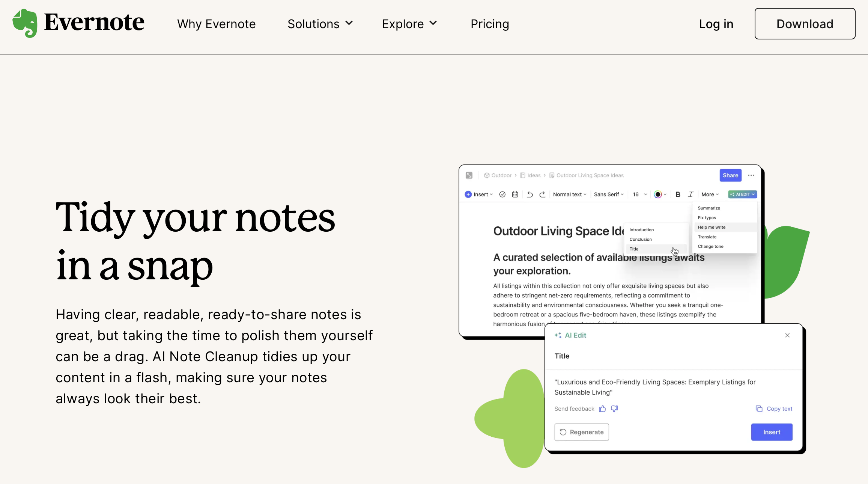The height and width of the screenshot is (484, 868).
Task: Click the Regenerate button
Action: click(582, 432)
